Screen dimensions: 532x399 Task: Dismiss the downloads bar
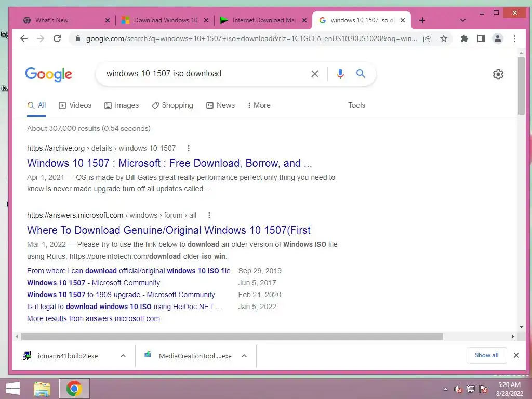tap(516, 355)
